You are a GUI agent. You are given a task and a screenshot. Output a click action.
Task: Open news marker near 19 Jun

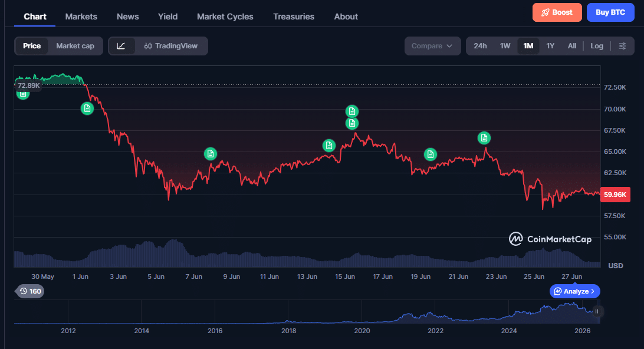pyautogui.click(x=430, y=154)
